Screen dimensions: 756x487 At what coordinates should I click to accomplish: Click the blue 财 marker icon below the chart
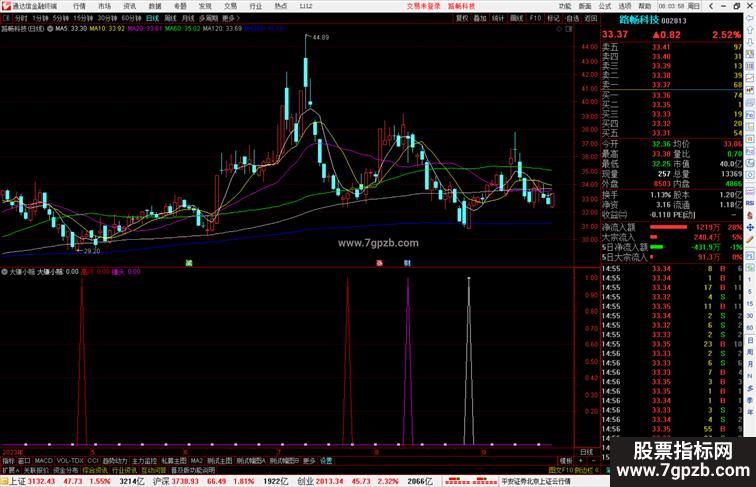[x=407, y=263]
